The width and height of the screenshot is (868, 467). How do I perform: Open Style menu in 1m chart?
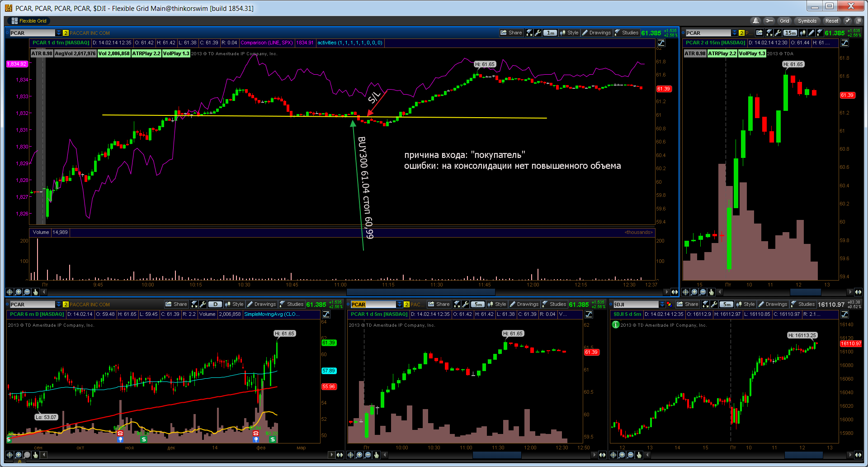pos(569,33)
